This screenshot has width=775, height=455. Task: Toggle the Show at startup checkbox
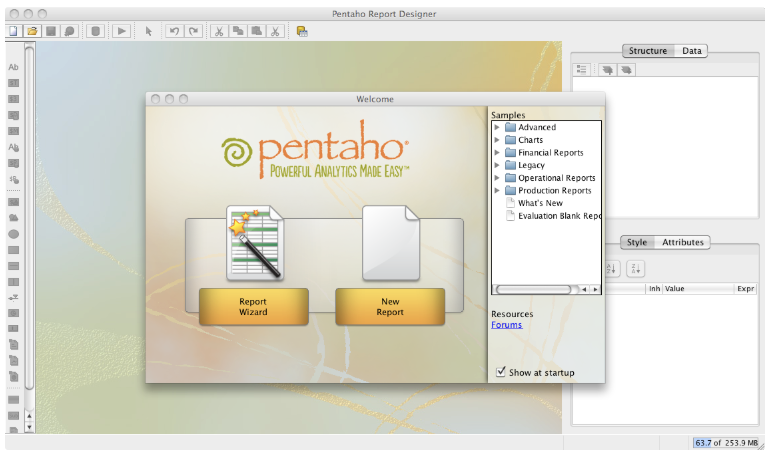[502, 372]
